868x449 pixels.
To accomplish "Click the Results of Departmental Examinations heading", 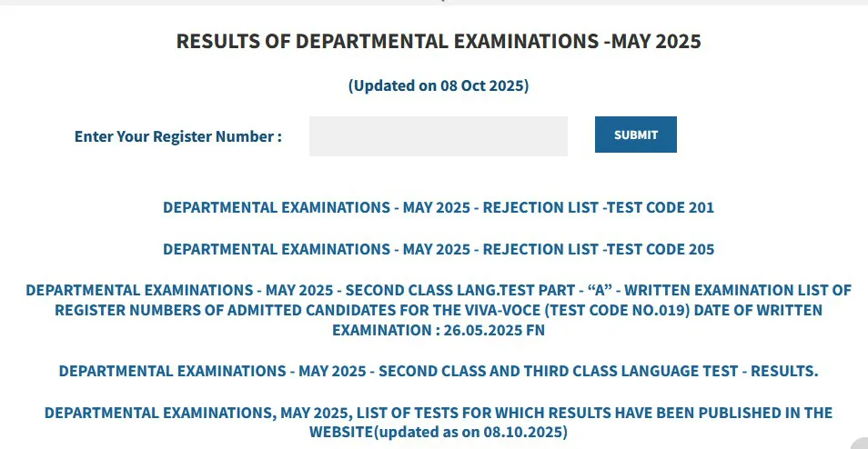I will 438,41.
